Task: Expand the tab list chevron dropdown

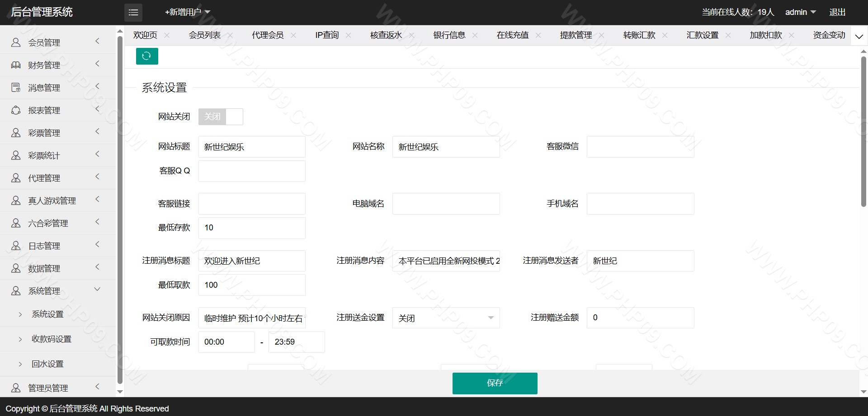Action: (x=859, y=36)
